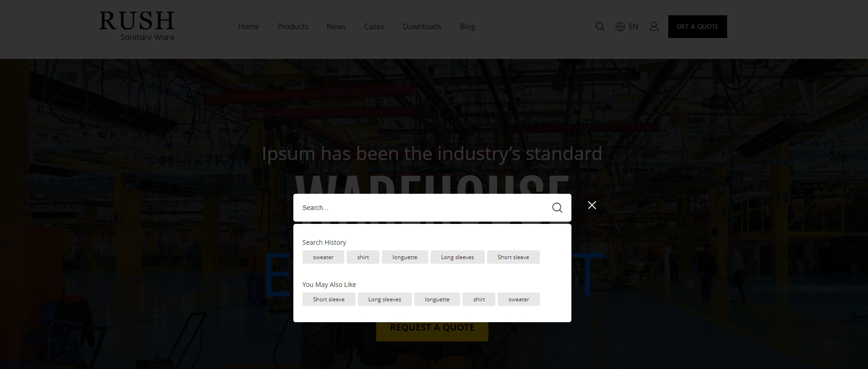Select 'Long sleeves' in Search History
Viewport: 868px width, 369px height.
(457, 257)
